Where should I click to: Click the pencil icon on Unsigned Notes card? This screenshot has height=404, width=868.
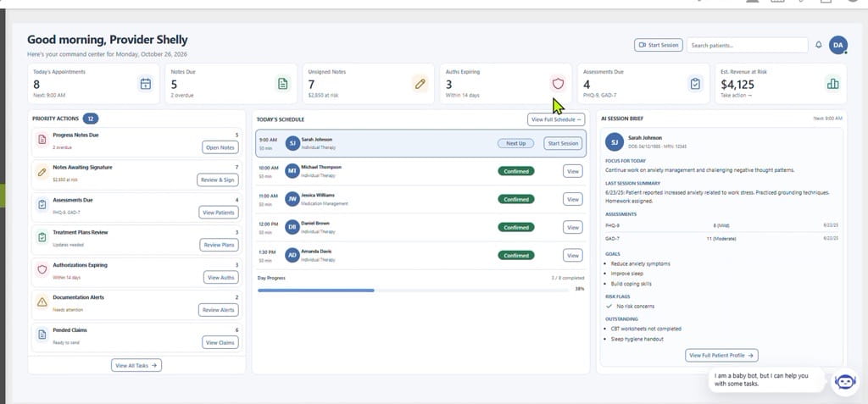pyautogui.click(x=420, y=84)
